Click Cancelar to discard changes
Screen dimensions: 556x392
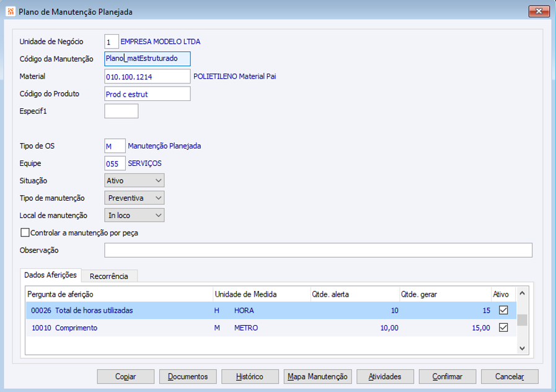click(x=510, y=377)
